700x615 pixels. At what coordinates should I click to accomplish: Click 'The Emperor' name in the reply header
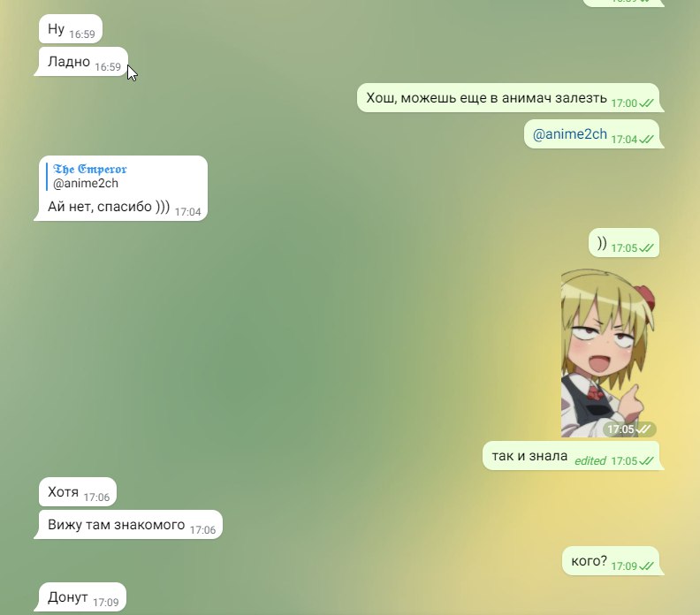tap(90, 169)
